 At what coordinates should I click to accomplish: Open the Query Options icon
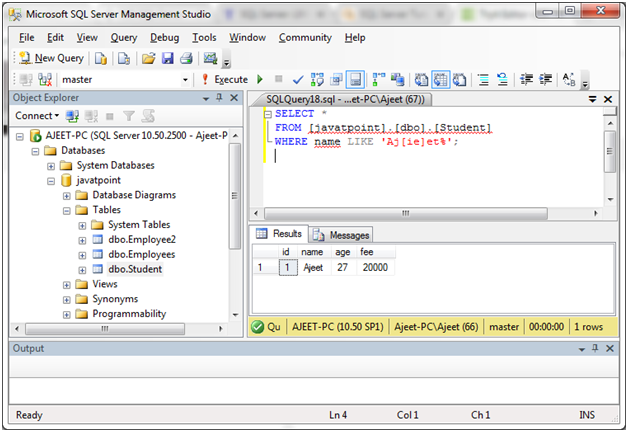click(336, 80)
